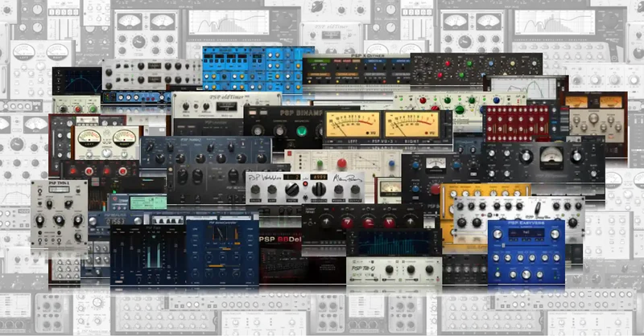Viewport: 644px width, 336px height.
Task: Click the PSP BINAMP title text
Action: (301, 113)
